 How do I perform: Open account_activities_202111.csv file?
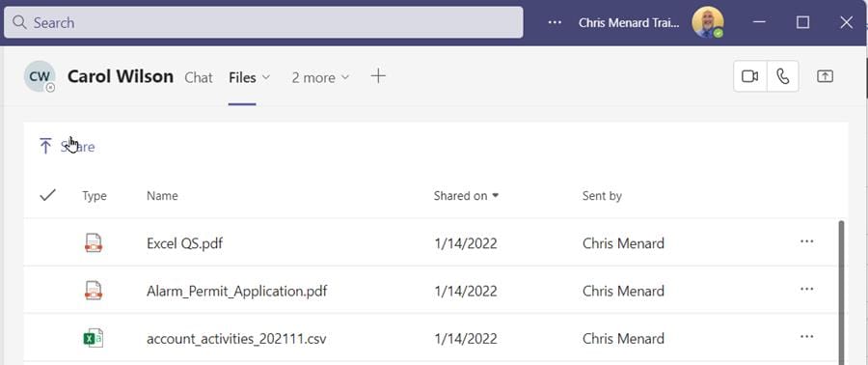pos(236,338)
